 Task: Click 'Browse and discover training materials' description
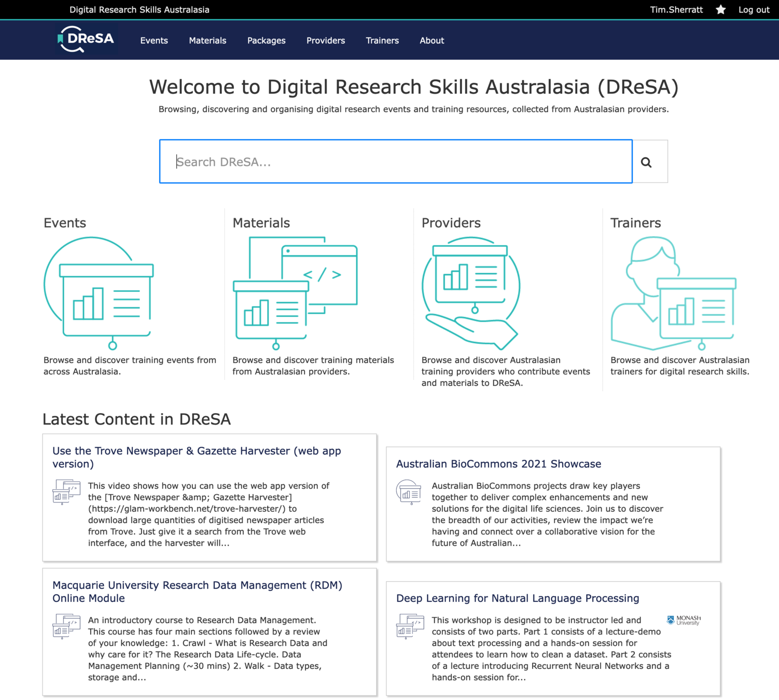pyautogui.click(x=313, y=366)
